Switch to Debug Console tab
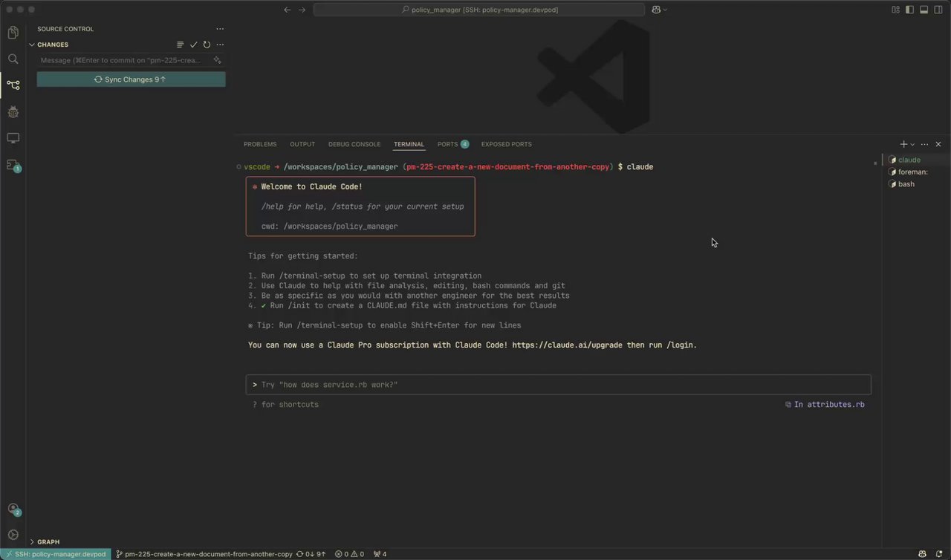Image resolution: width=951 pixels, height=560 pixels. click(354, 144)
